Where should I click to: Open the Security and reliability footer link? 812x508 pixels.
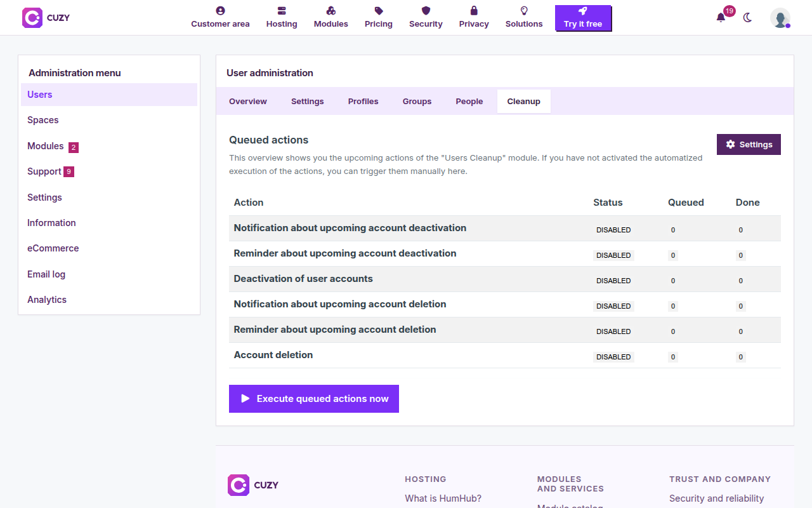pyautogui.click(x=717, y=498)
